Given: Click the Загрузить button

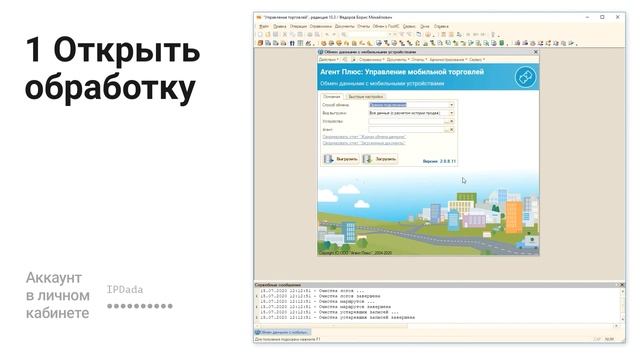Looking at the screenshot, I should pos(380,159).
